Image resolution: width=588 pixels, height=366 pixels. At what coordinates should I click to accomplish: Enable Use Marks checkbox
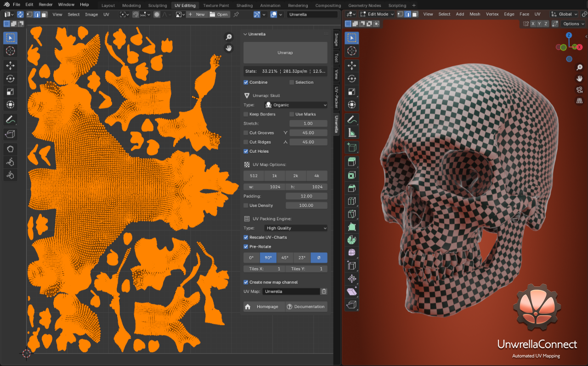[x=292, y=114]
